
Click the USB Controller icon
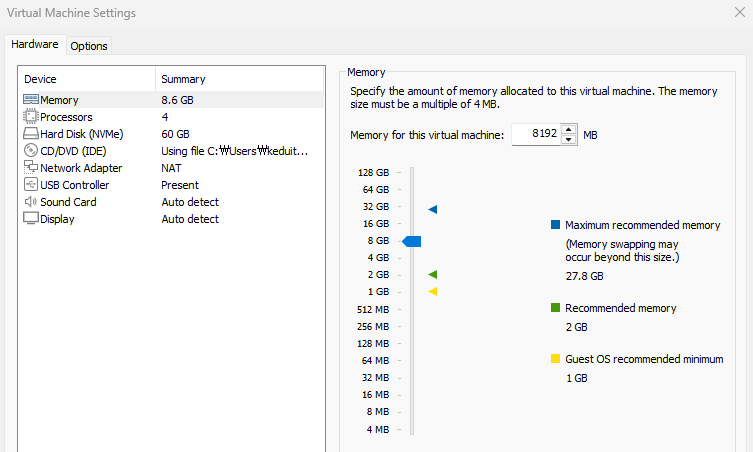click(31, 184)
